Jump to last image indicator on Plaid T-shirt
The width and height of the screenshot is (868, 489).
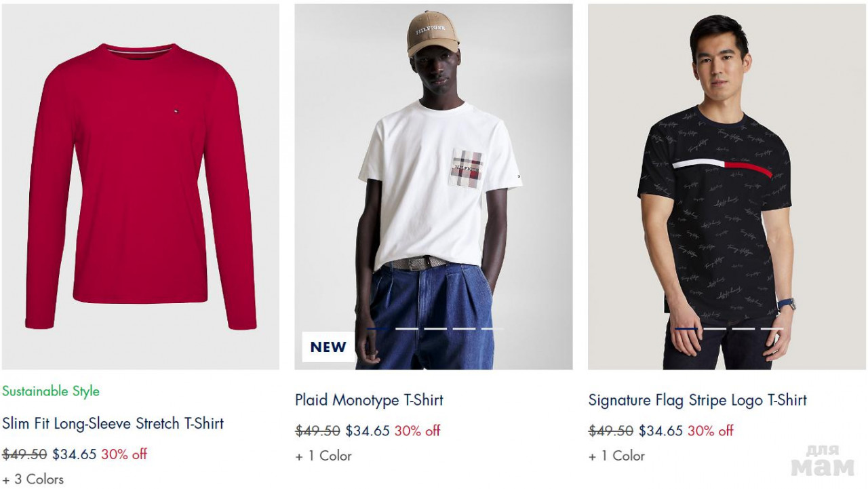(x=492, y=329)
